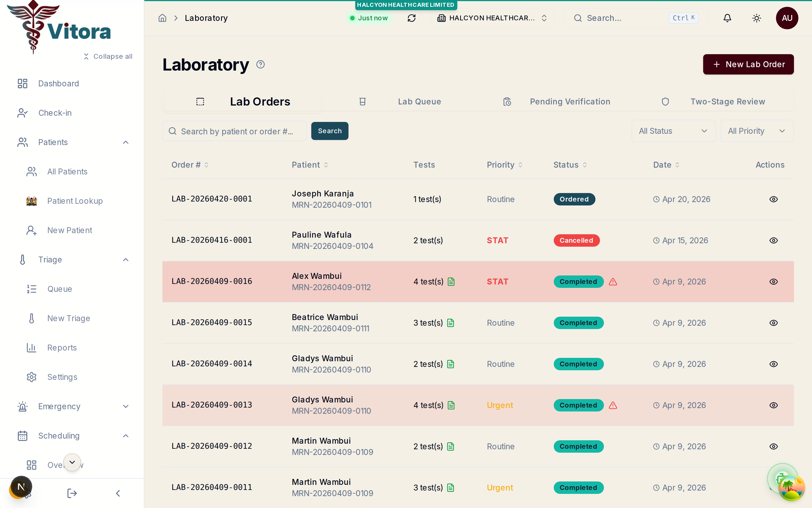
Task: Expand the Emergency sidebar section
Action: point(126,406)
